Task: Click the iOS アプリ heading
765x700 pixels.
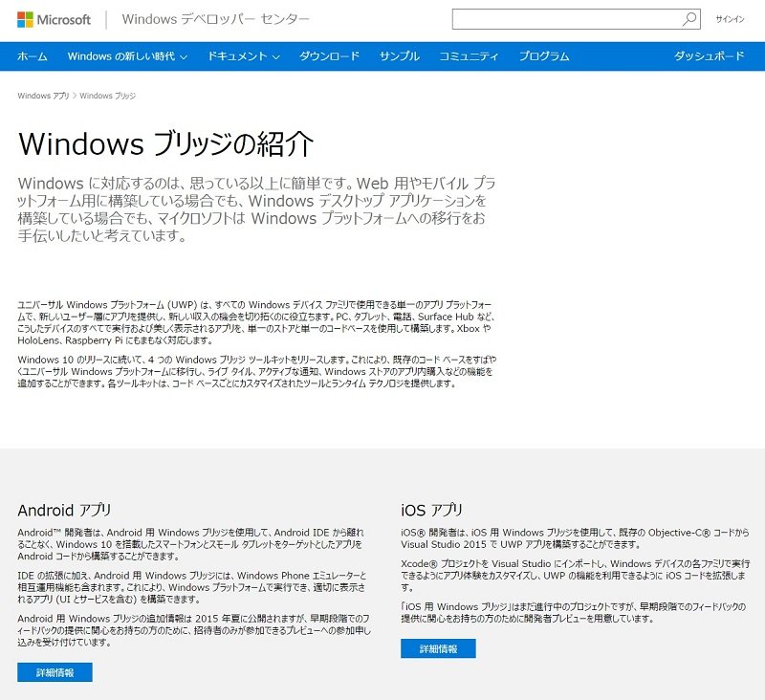Action: pyautogui.click(x=432, y=511)
